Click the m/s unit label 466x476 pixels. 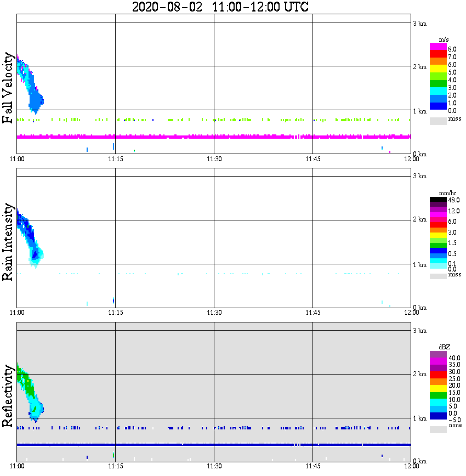pyautogui.click(x=444, y=39)
